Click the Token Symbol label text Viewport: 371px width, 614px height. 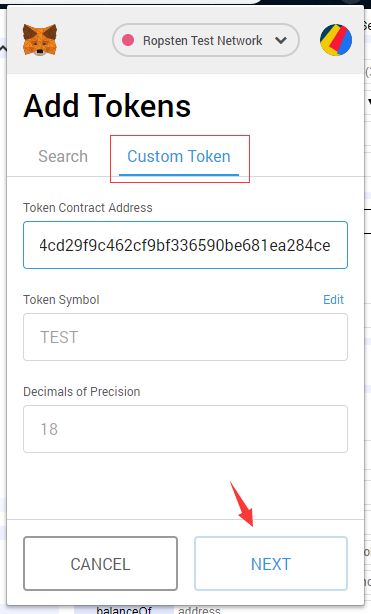[x=61, y=300]
